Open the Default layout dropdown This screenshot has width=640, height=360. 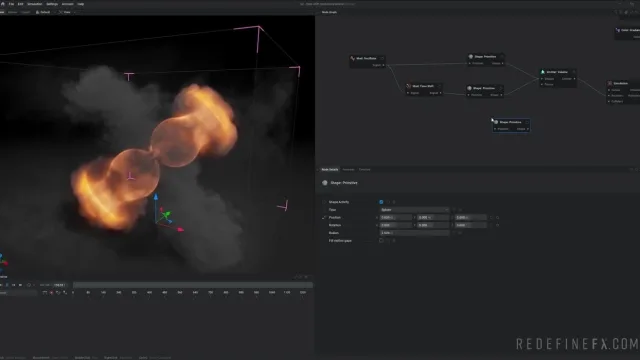[x=43, y=12]
